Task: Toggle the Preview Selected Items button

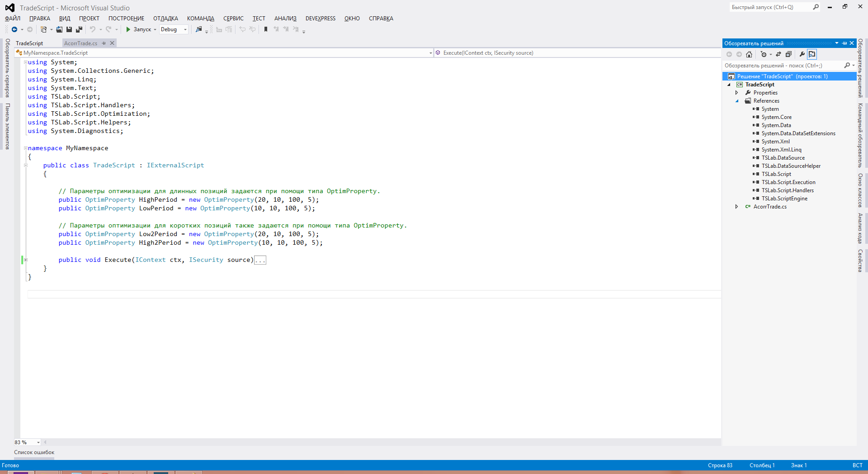Action: pos(812,54)
